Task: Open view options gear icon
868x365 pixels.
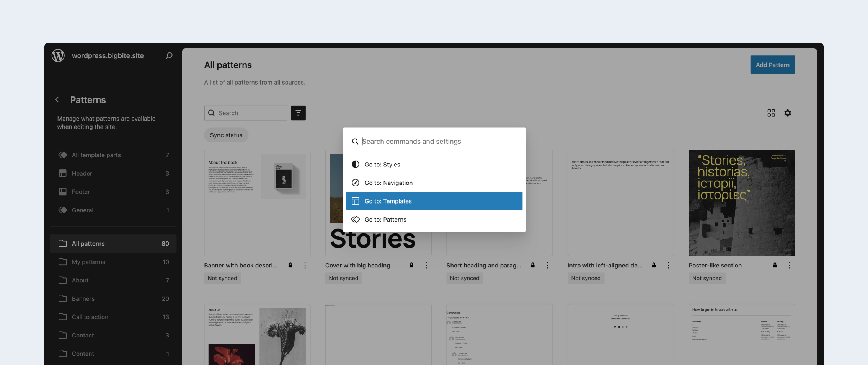Action: pos(787,113)
